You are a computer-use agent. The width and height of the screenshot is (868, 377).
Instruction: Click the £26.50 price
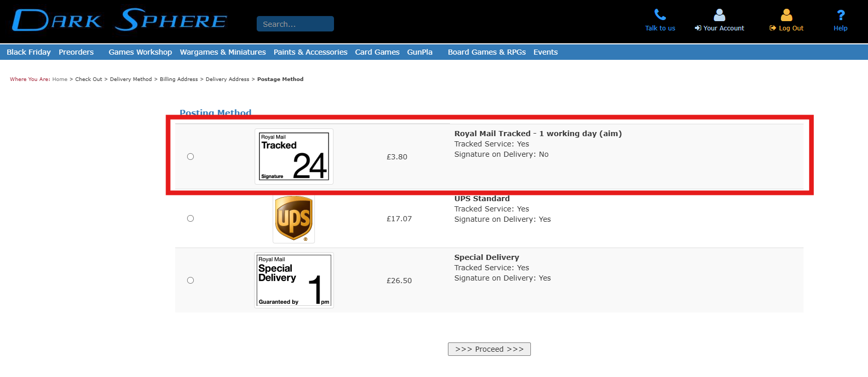pos(399,281)
